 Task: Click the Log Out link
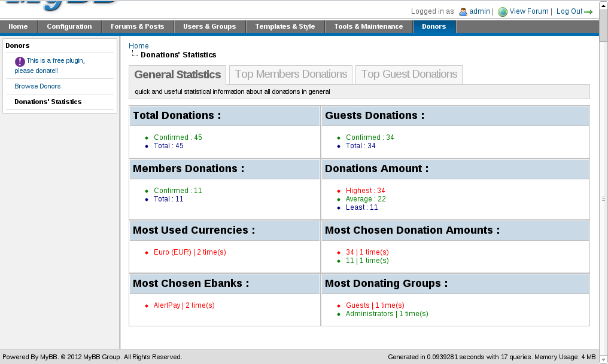click(569, 11)
